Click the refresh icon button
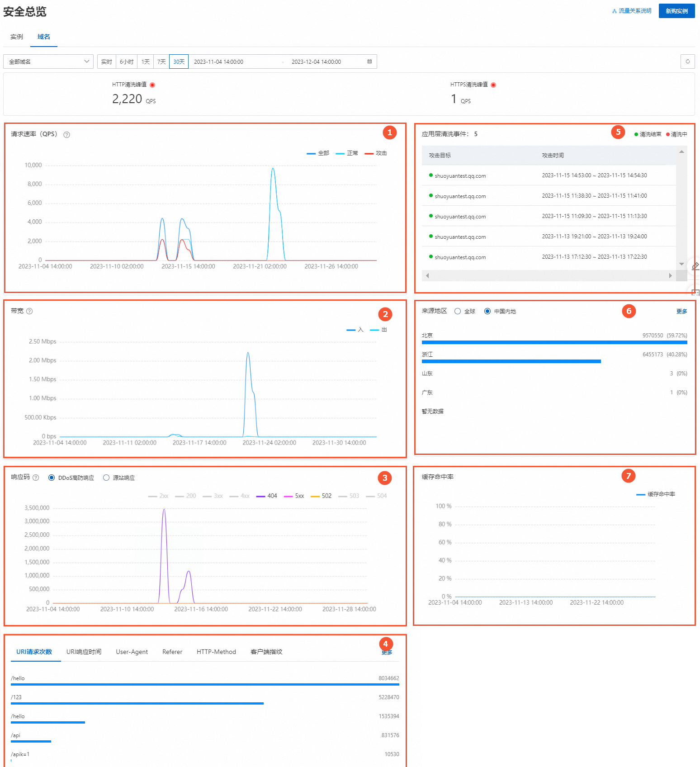This screenshot has width=700, height=767. click(687, 62)
